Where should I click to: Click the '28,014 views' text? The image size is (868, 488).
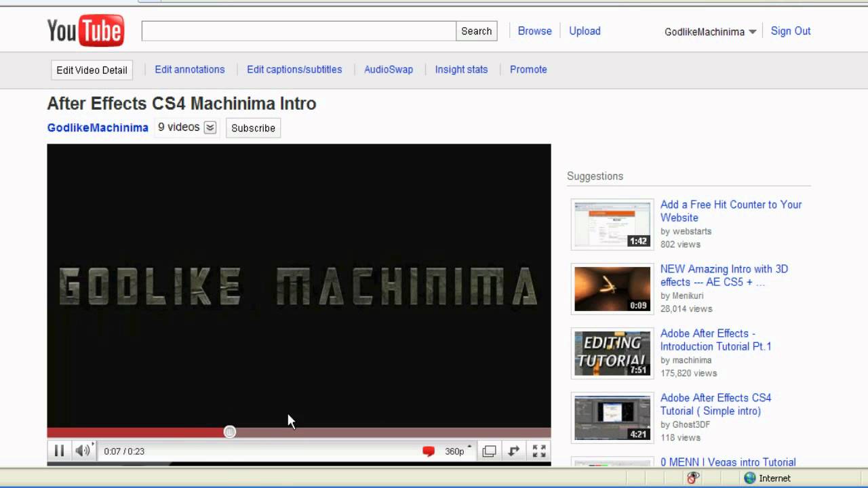686,308
